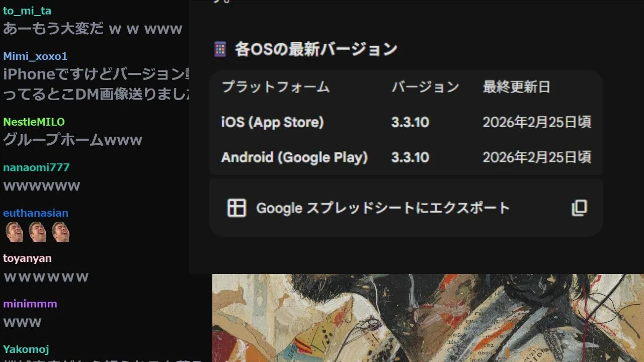Export table to Google スプレッドシート

coord(382,208)
